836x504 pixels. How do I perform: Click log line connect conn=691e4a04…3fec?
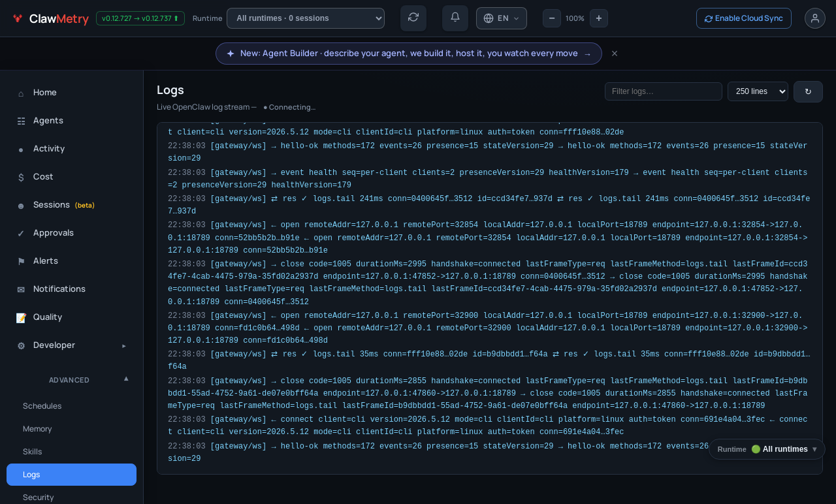(x=489, y=426)
